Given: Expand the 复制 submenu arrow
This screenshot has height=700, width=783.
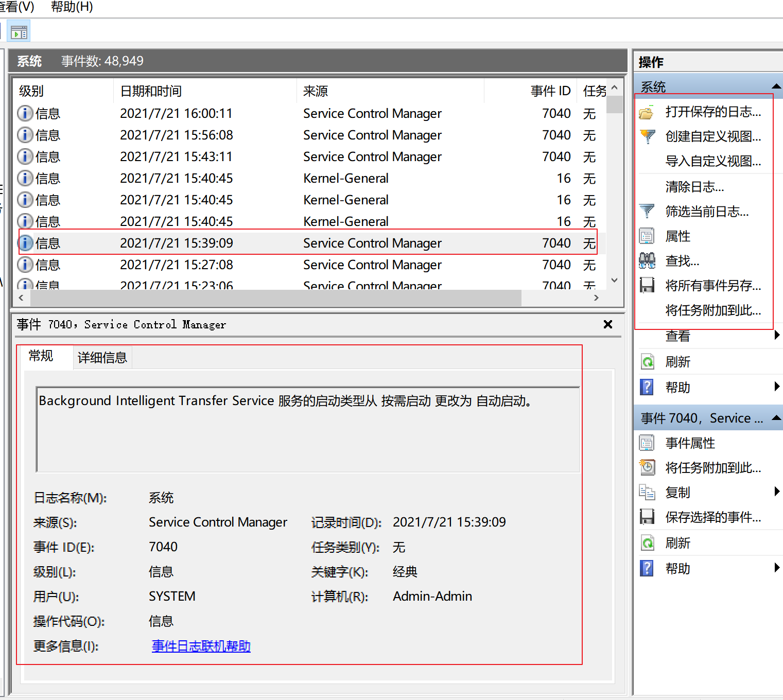Looking at the screenshot, I should [x=776, y=492].
